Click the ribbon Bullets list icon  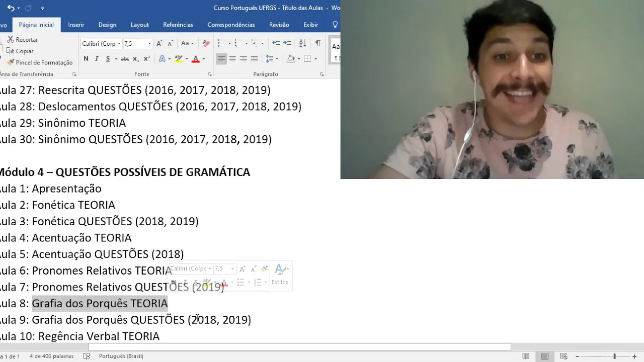point(221,44)
